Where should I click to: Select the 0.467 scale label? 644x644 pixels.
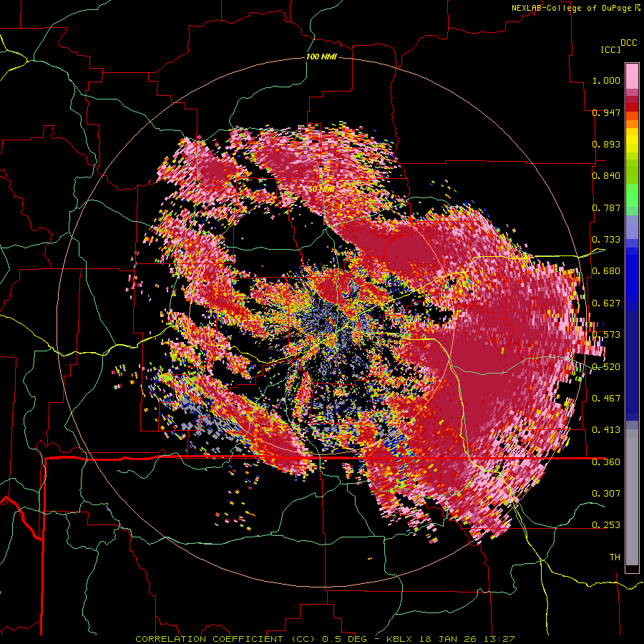606,399
